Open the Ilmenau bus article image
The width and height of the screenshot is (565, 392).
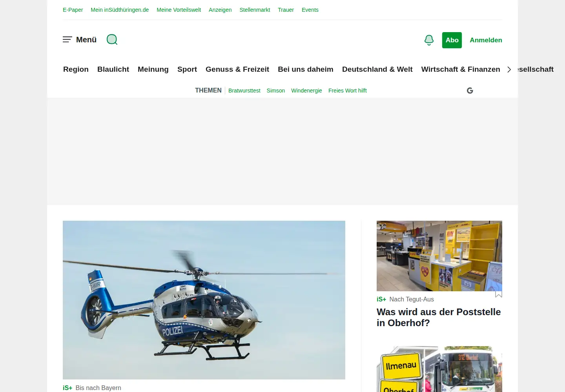tap(439, 369)
